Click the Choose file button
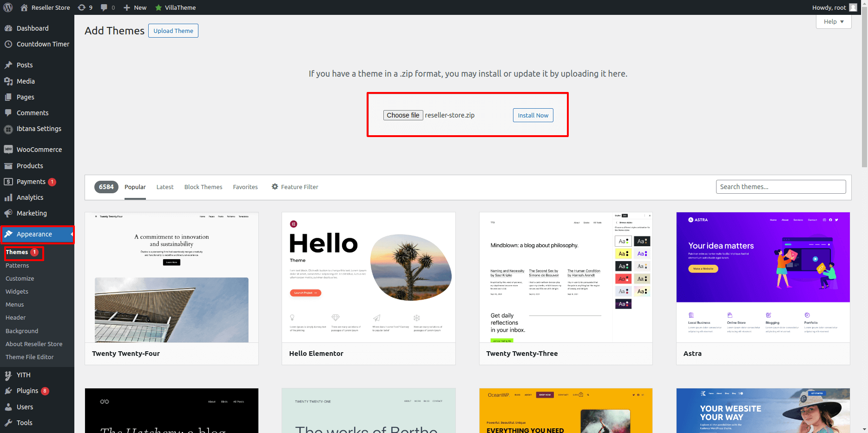Screen dimensions: 868x433 [403, 115]
